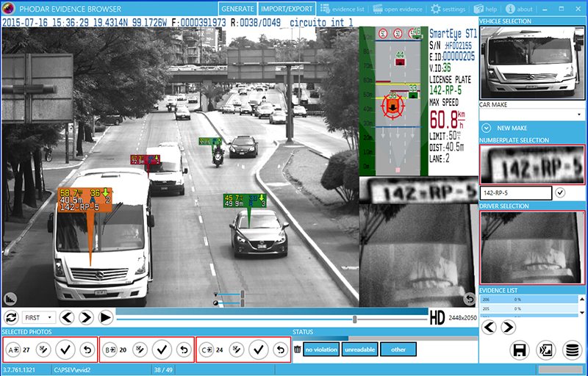588x376 pixels.
Task: Confirm photo C with checkmark
Action: (259, 350)
